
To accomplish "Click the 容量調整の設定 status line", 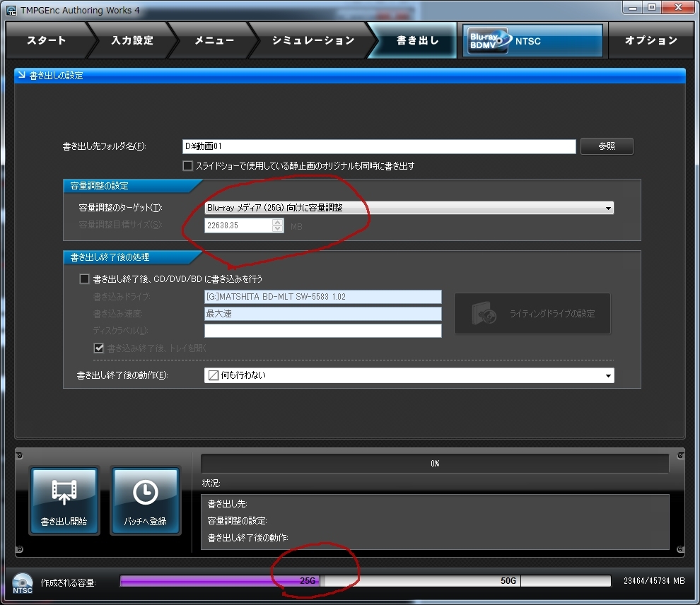I will 237,521.
